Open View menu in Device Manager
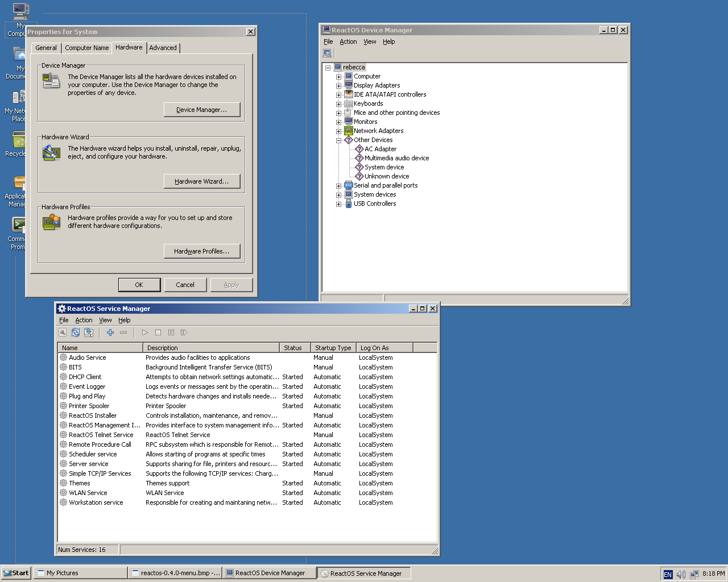Screen dimensions: 728x582 [370, 41]
